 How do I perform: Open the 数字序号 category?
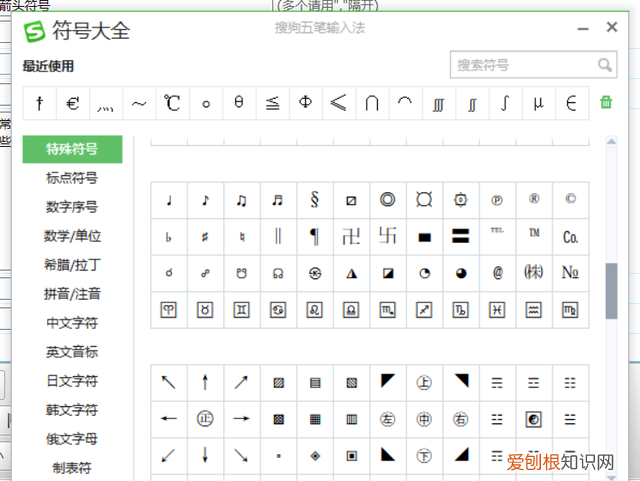pyautogui.click(x=72, y=207)
